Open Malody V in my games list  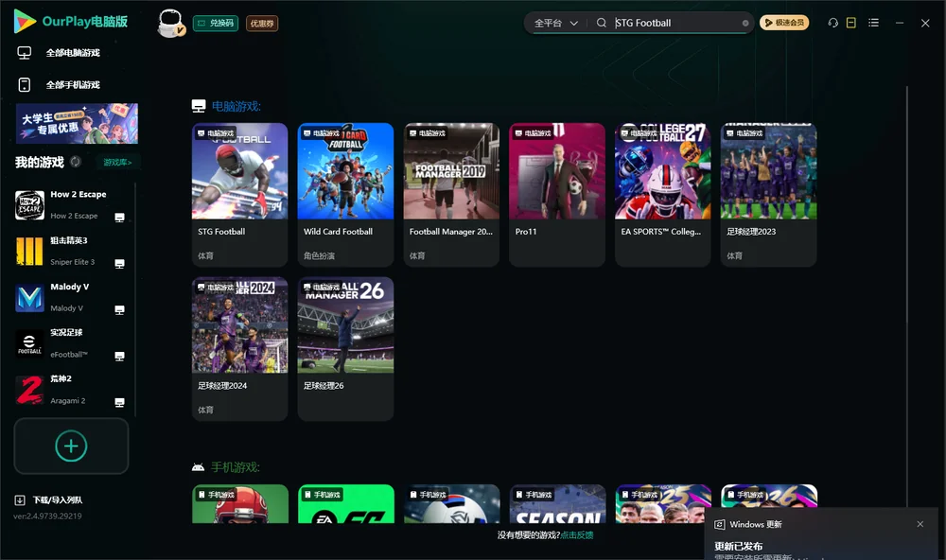(x=70, y=297)
